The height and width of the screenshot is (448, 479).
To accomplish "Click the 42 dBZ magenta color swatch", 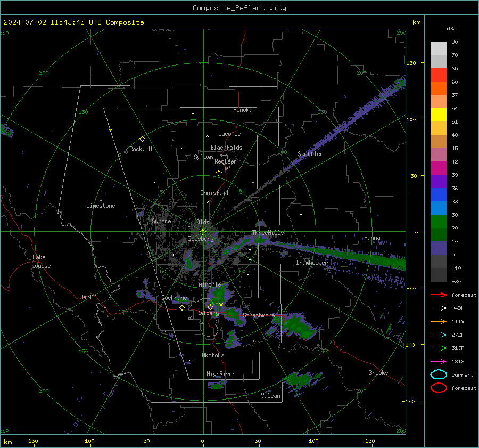I will 439,168.
